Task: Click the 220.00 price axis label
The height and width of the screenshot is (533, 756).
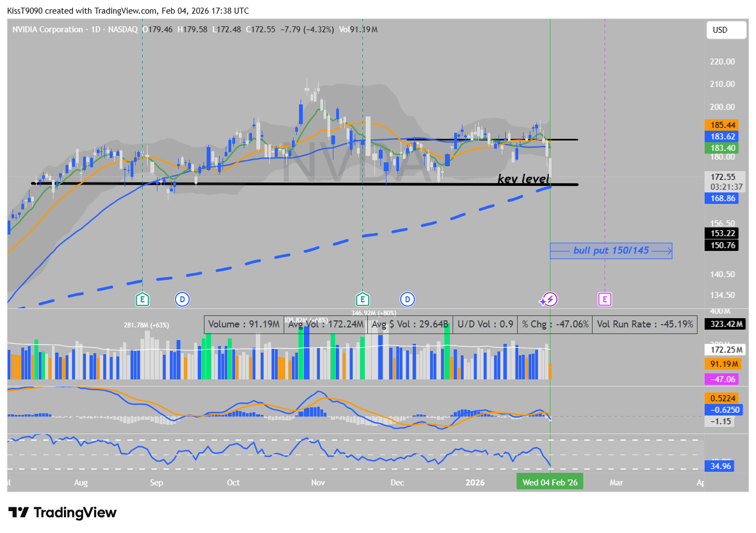Action: click(x=722, y=62)
